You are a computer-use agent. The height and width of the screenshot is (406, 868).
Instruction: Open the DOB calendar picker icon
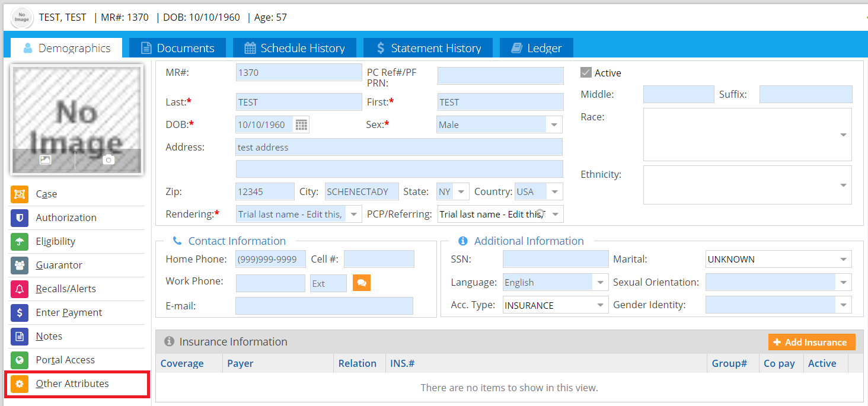[301, 124]
